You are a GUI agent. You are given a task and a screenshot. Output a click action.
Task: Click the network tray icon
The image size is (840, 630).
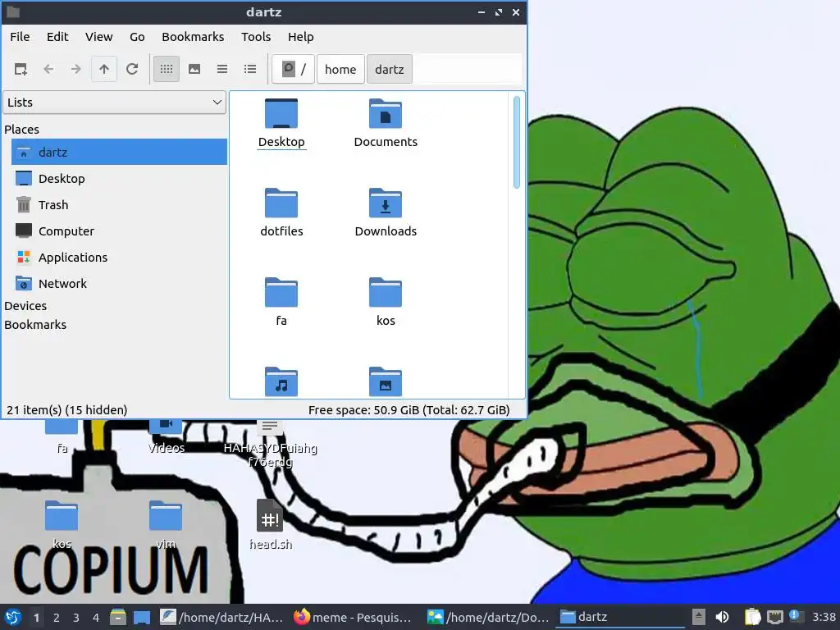pyautogui.click(x=774, y=617)
